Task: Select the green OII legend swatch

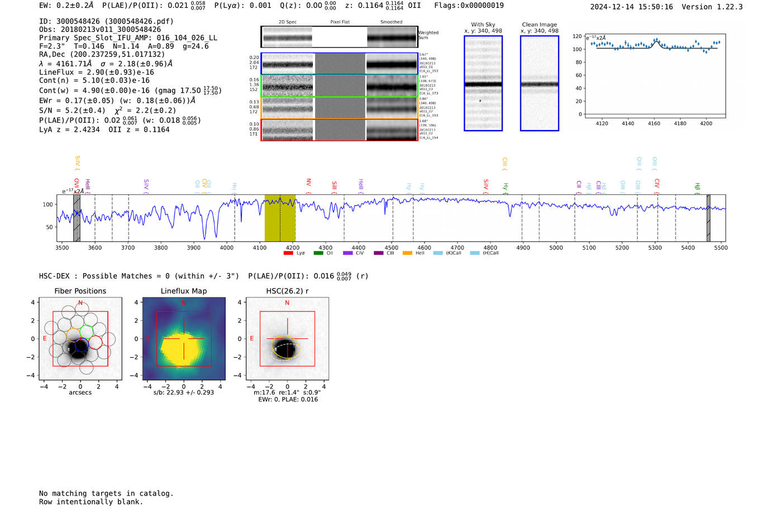Action: tap(318, 253)
